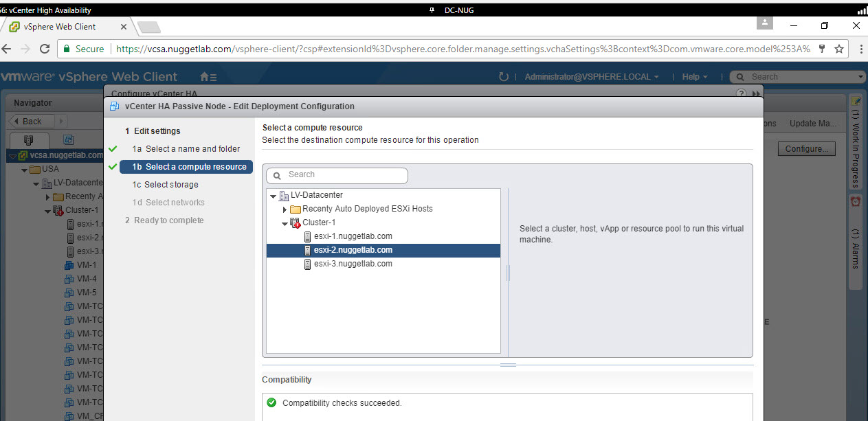868x421 pixels.
Task: Select host esxi-3.nuggetlab.com
Action: [353, 264]
